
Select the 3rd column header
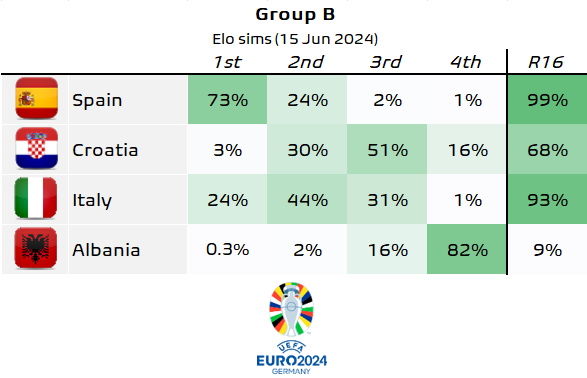click(386, 62)
